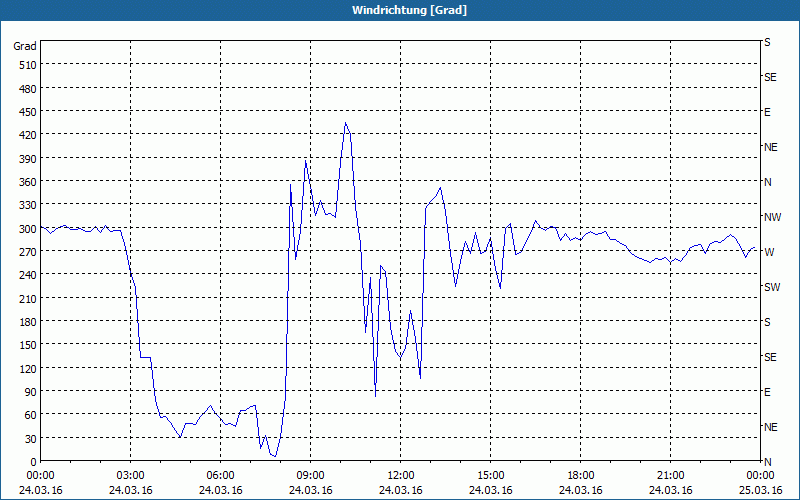Select the 270 y-axis tick label
Screen dimensions: 800x500
tap(25, 252)
